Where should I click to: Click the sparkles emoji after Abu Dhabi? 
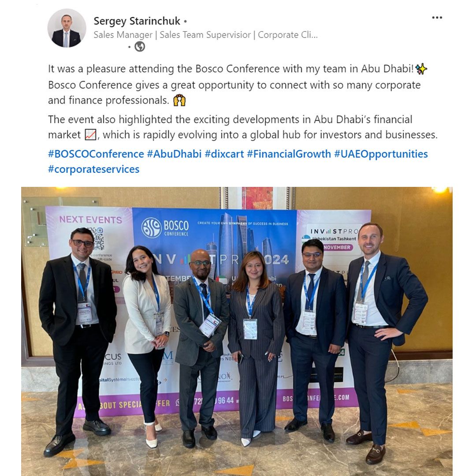421,69
